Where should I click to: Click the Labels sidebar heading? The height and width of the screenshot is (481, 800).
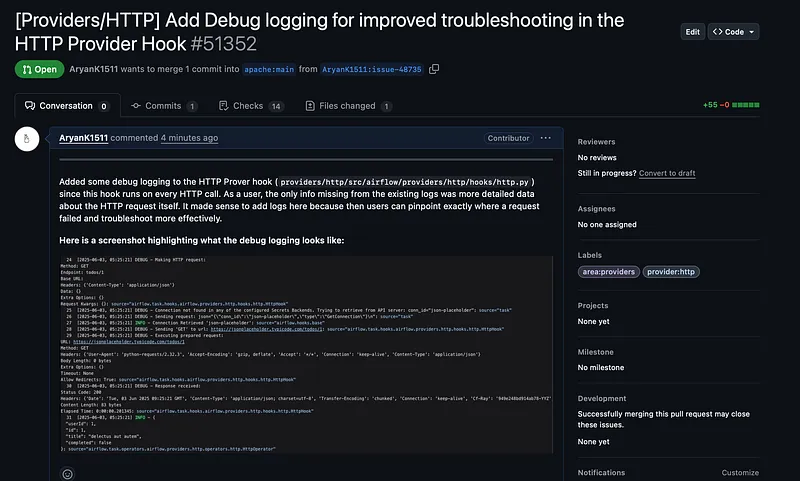click(x=590, y=255)
